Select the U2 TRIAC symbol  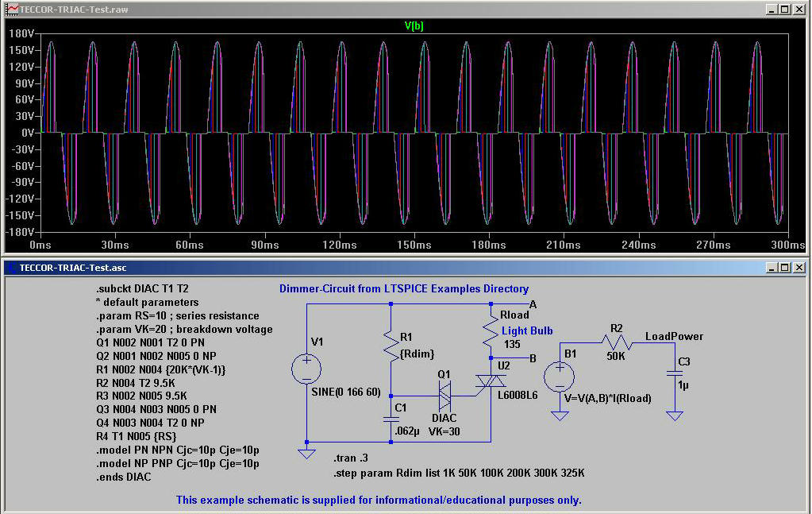click(x=491, y=382)
